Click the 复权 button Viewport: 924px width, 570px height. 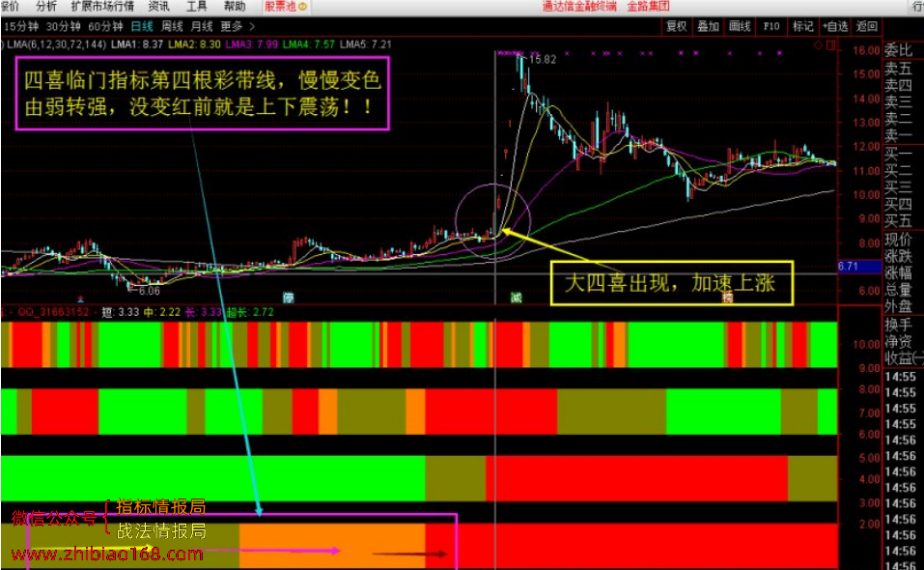coord(677,26)
